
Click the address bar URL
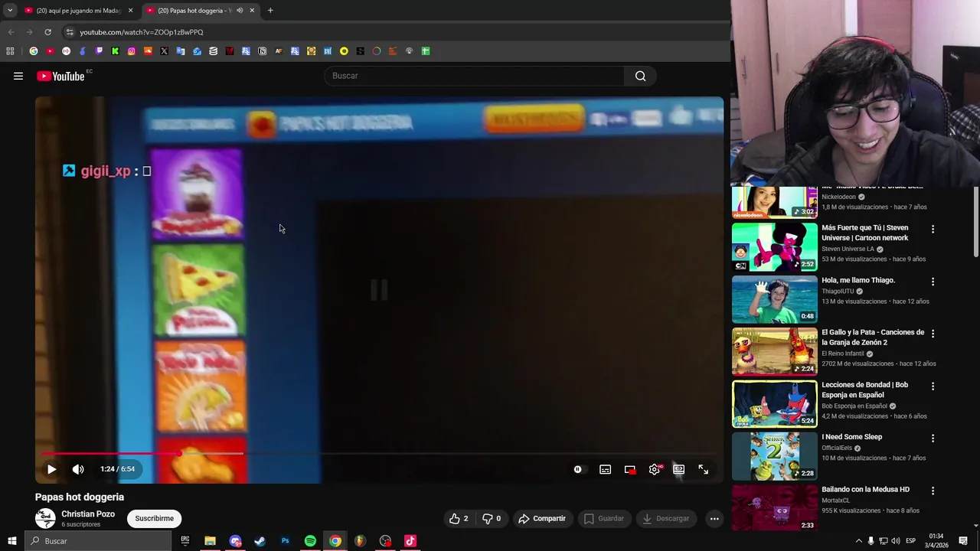pyautogui.click(x=142, y=32)
